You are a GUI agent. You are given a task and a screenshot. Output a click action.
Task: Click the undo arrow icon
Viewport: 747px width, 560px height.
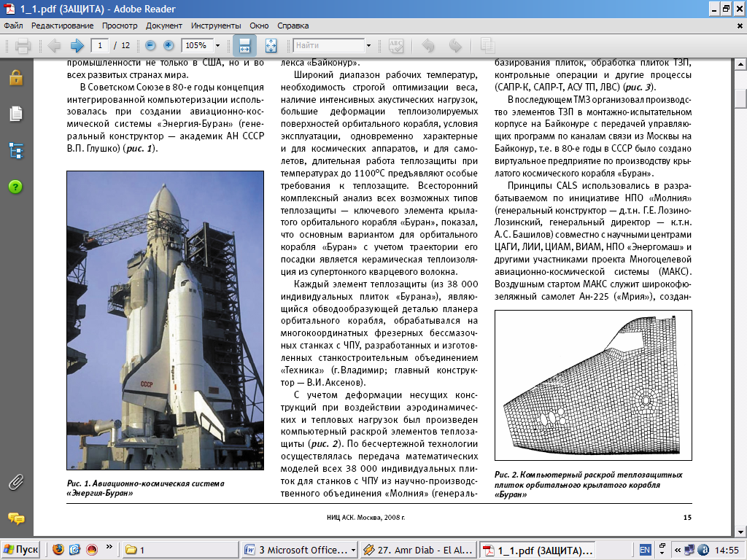pos(427,46)
